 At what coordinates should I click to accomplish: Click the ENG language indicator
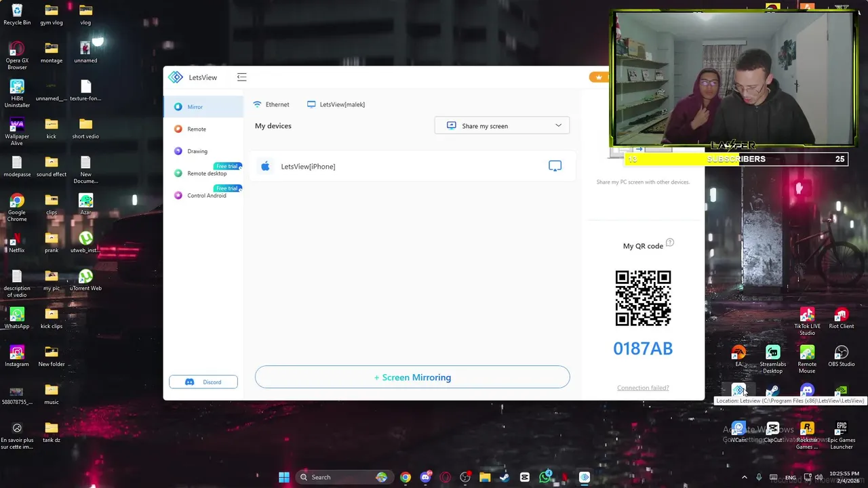[x=790, y=477]
